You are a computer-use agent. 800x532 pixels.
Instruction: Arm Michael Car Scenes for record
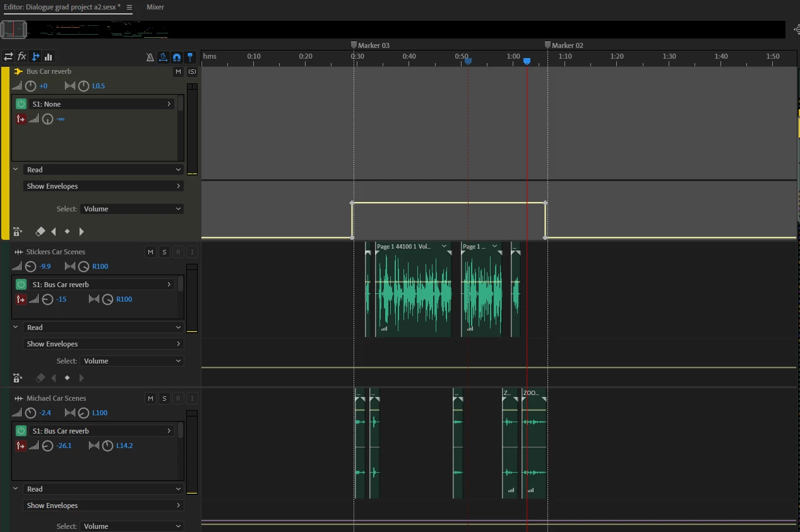pyautogui.click(x=179, y=399)
